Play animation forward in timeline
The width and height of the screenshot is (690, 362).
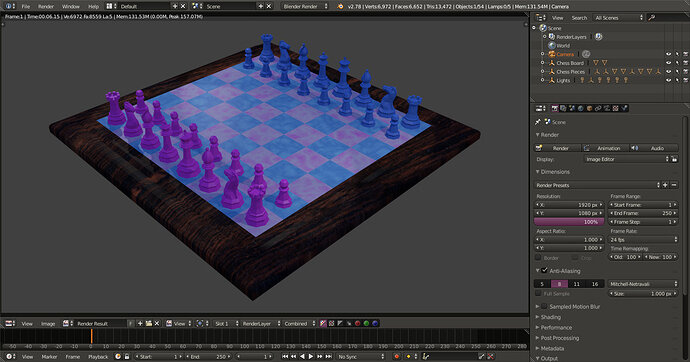coord(311,357)
